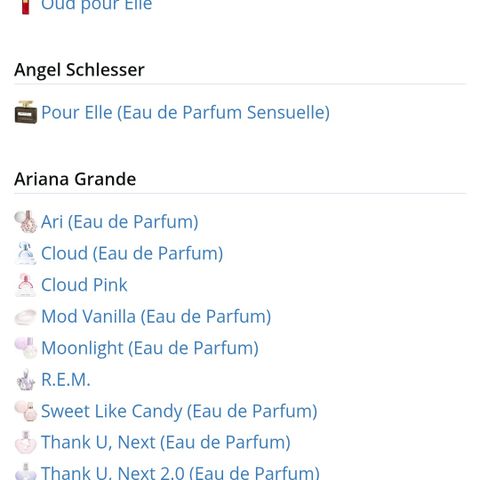Open Thank U, Next (Eau de Parfum) link
Image resolution: width=480 pixels, height=480 pixels.
(x=166, y=442)
